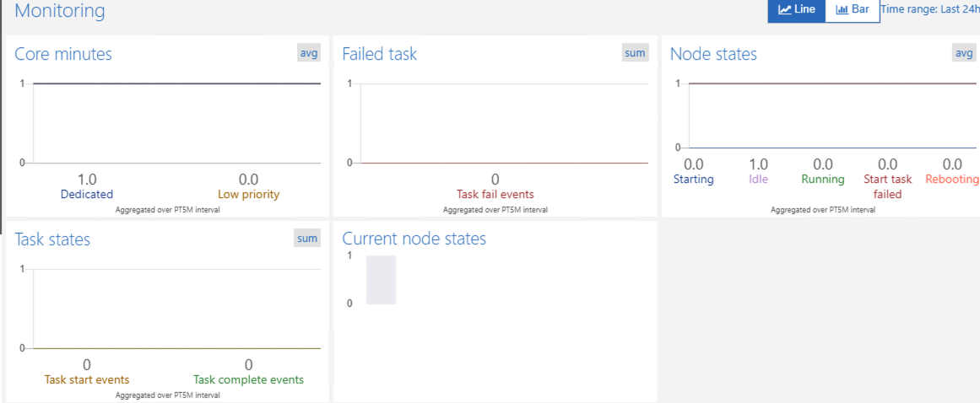The image size is (980, 403).
Task: Switch to the Line chart view
Action: (x=796, y=10)
